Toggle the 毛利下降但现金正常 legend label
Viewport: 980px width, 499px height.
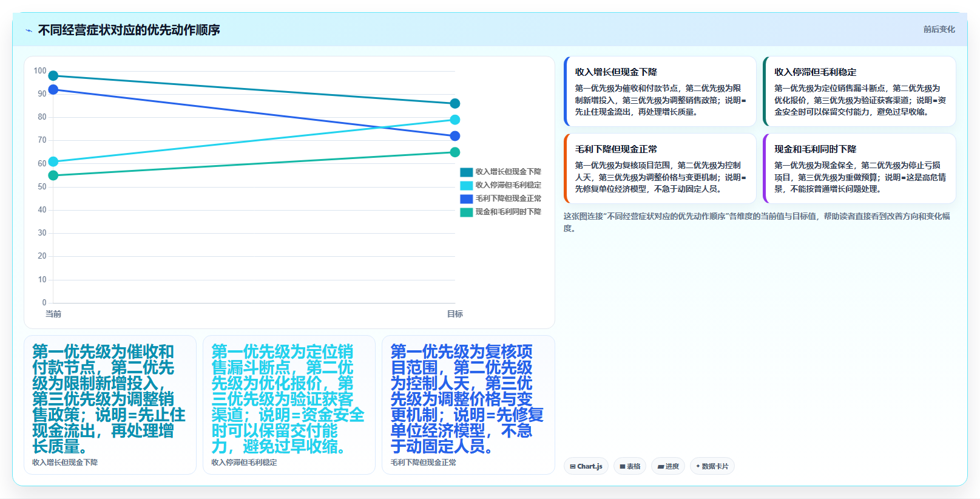point(508,199)
